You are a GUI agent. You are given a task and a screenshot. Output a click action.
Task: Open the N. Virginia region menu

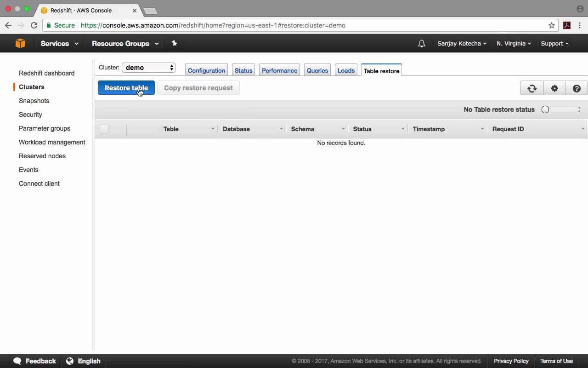tap(514, 44)
